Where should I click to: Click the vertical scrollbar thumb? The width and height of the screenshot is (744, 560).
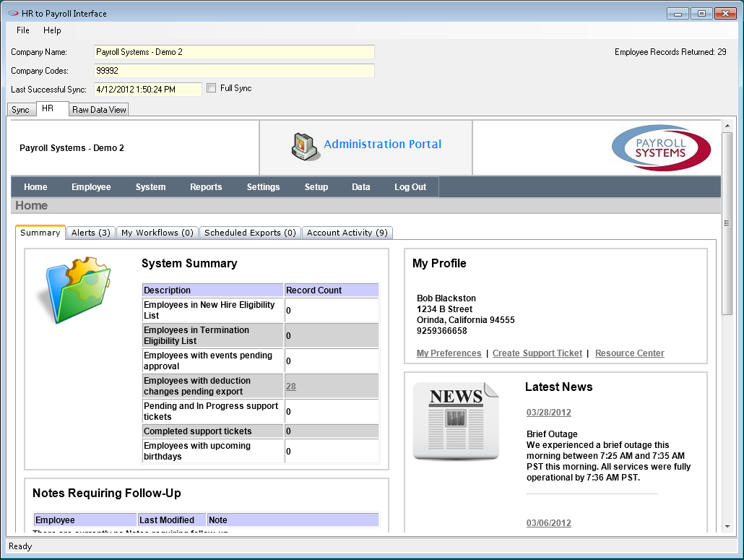727,223
